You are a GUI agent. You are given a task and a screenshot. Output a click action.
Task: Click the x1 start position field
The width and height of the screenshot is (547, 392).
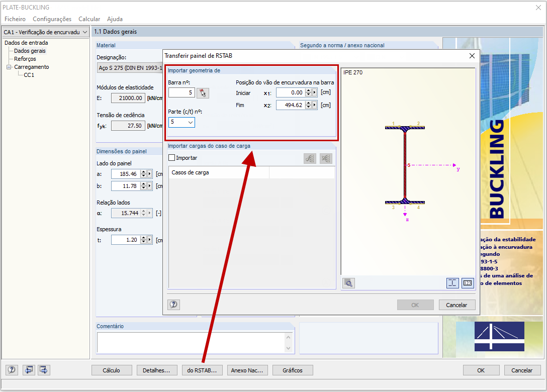click(291, 92)
